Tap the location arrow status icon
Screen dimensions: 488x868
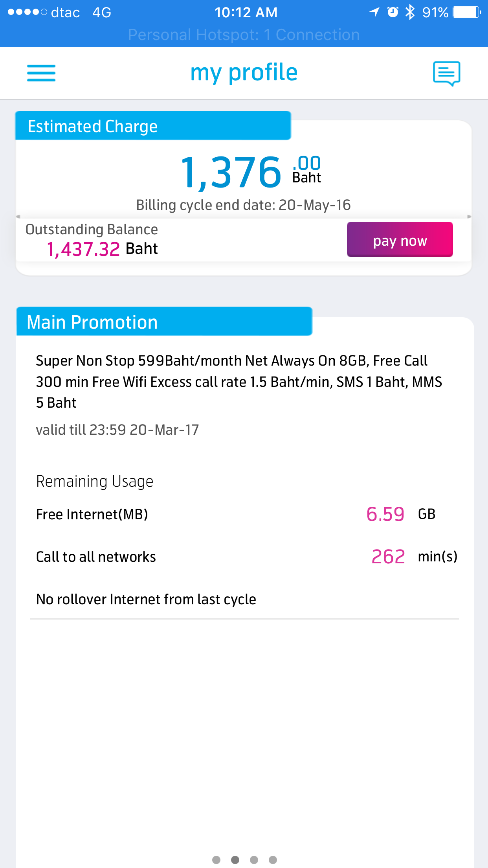tap(374, 12)
